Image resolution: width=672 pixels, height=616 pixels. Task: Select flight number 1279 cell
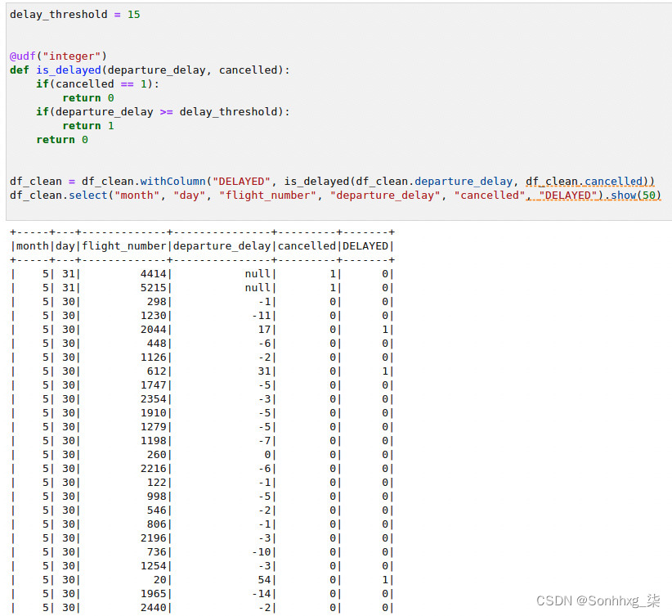coord(154,427)
